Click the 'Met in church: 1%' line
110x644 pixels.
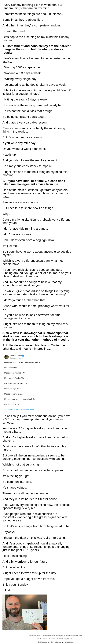(x=12, y=405)
